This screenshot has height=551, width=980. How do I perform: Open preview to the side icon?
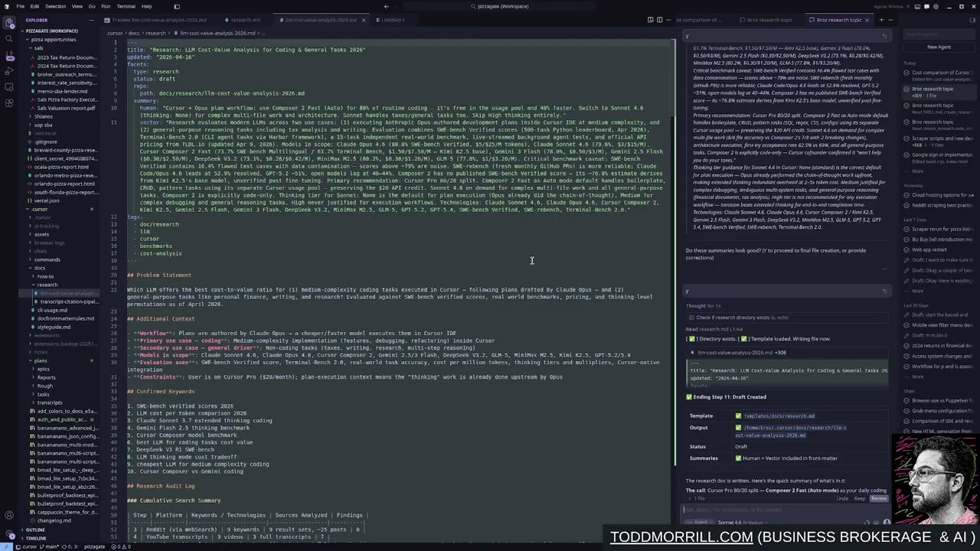tap(650, 20)
